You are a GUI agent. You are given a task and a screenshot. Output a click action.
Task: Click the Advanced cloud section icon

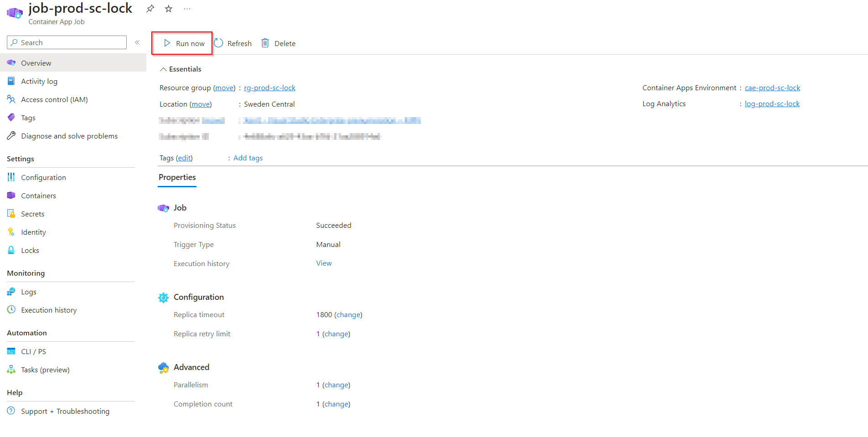[163, 368]
